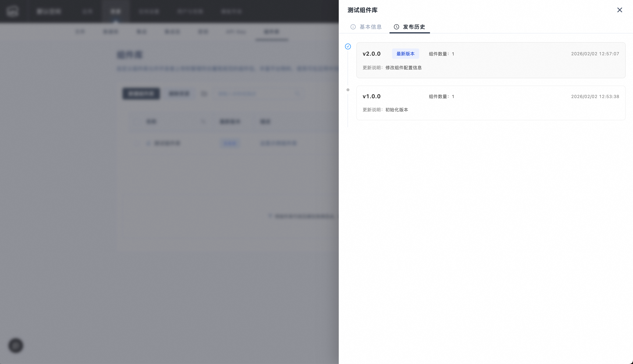Click the 修改组件配置信息 update note
Image resolution: width=633 pixels, height=364 pixels.
[403, 68]
